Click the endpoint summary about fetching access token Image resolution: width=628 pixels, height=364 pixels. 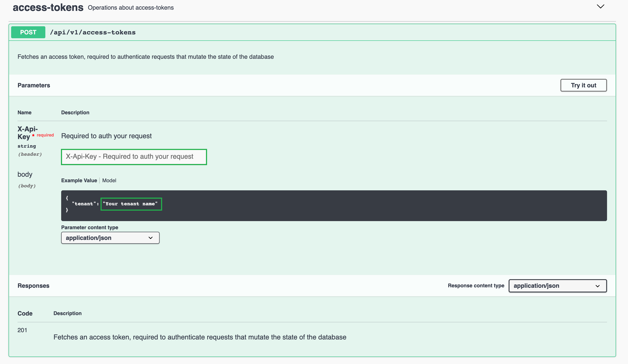[x=145, y=57]
